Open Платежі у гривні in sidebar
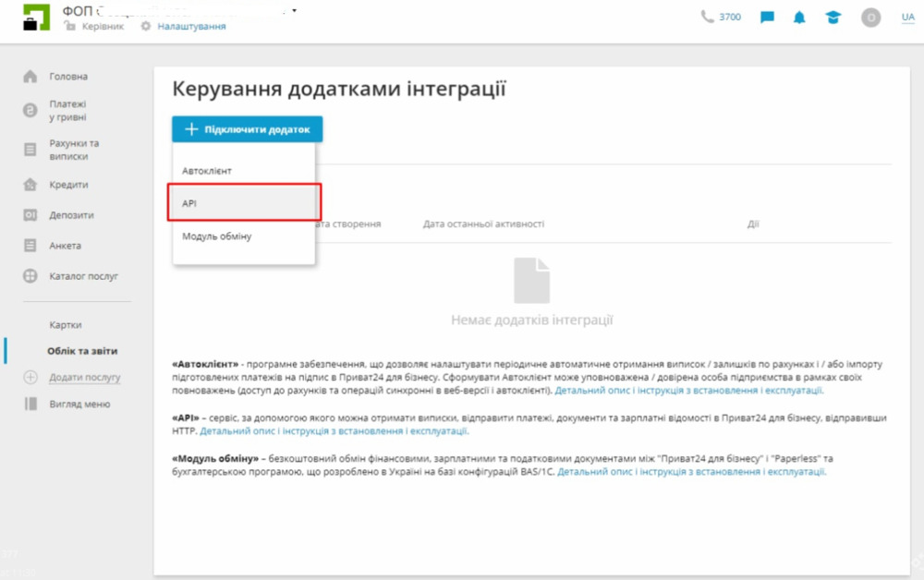The height and width of the screenshot is (580, 924). click(x=67, y=111)
